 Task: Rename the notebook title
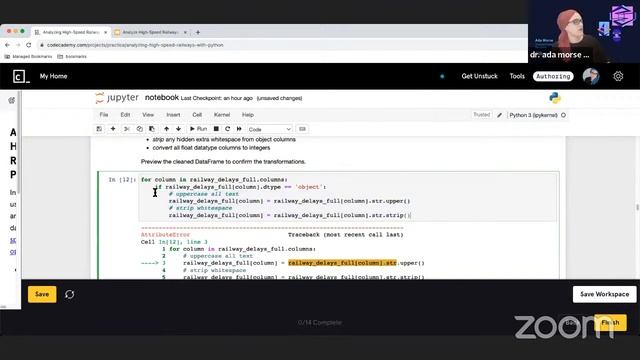point(162,98)
